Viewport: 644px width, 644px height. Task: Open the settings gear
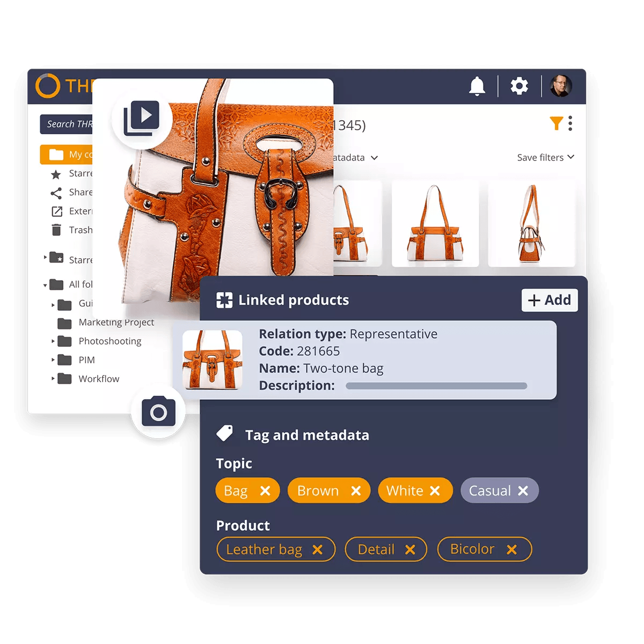tap(519, 86)
